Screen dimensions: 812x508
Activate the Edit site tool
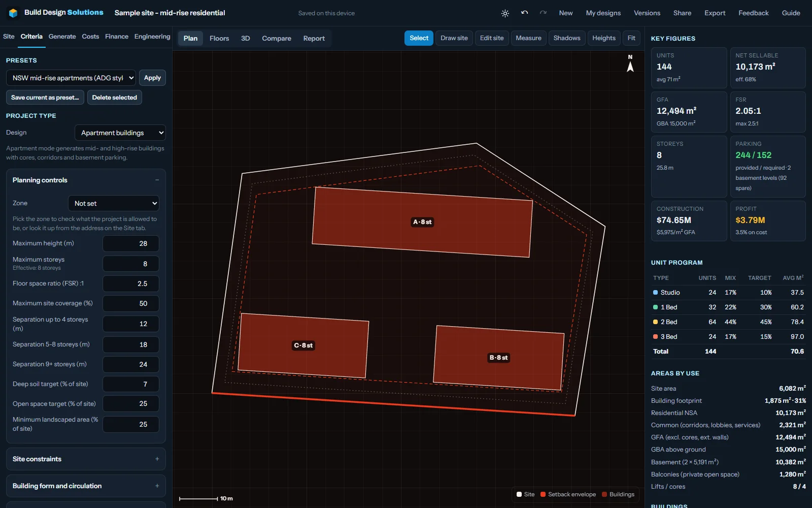tap(492, 38)
